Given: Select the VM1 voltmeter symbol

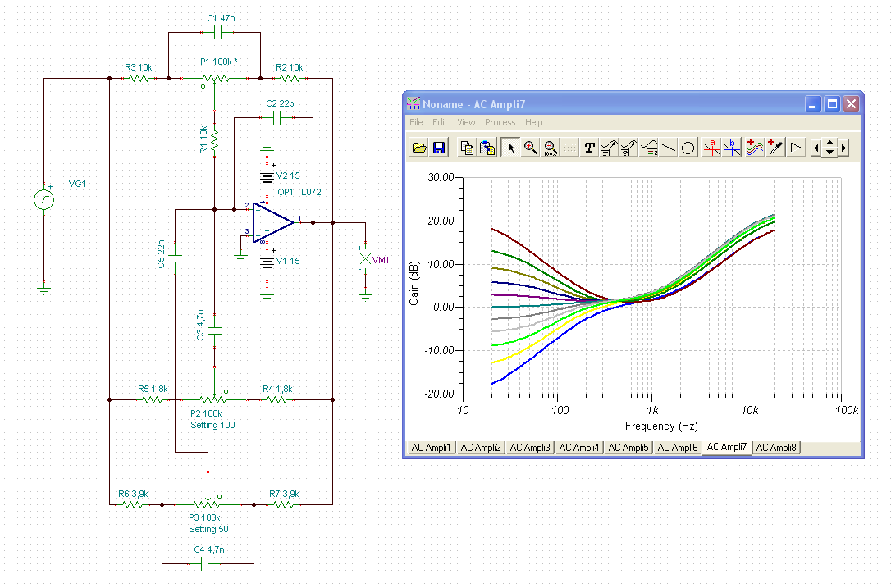Looking at the screenshot, I should [x=365, y=259].
